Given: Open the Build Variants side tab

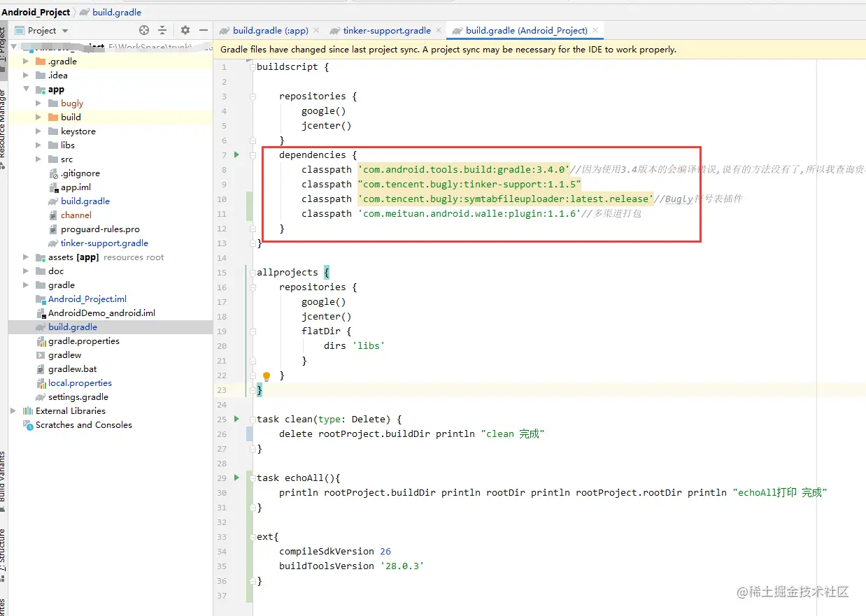Looking at the screenshot, I should (3, 482).
